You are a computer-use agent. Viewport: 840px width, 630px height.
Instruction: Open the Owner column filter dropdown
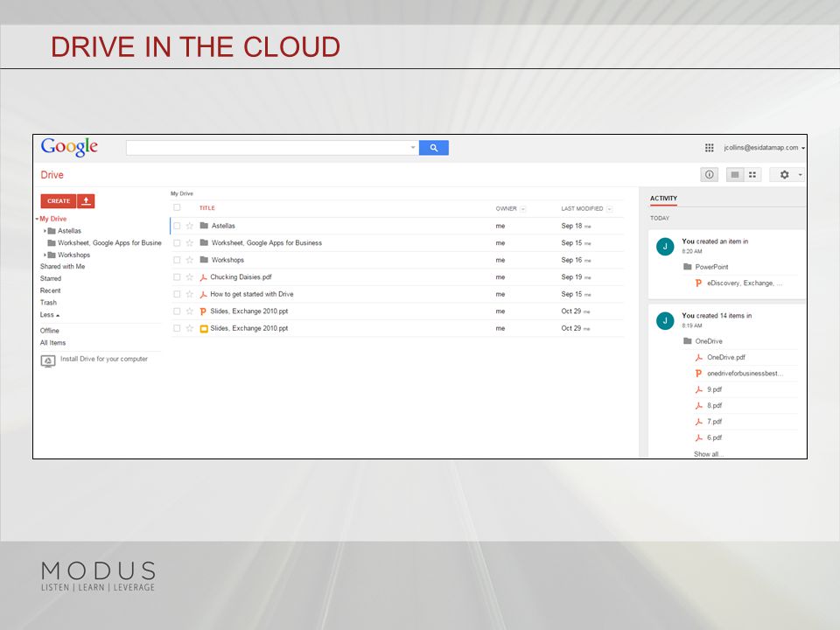pos(523,209)
